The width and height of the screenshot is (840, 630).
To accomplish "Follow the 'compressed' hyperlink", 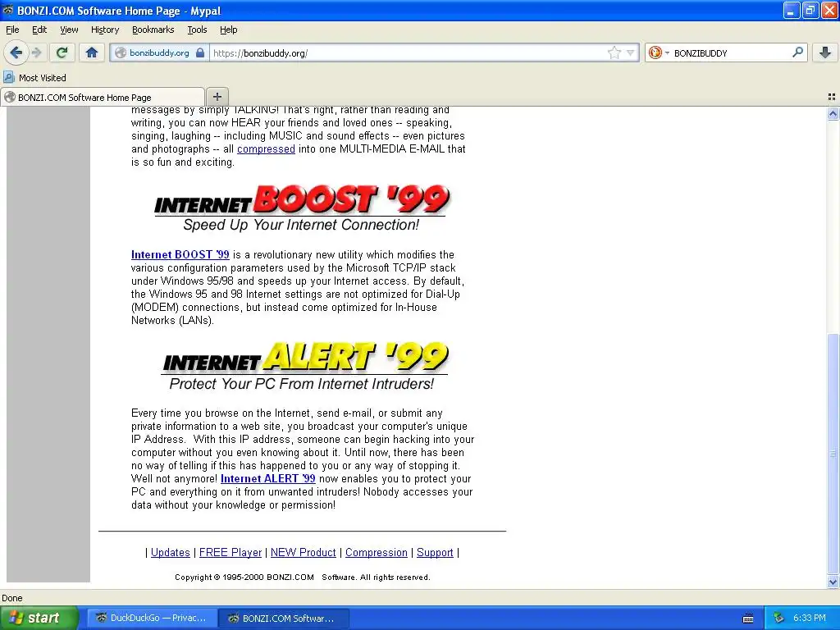I will [x=266, y=149].
